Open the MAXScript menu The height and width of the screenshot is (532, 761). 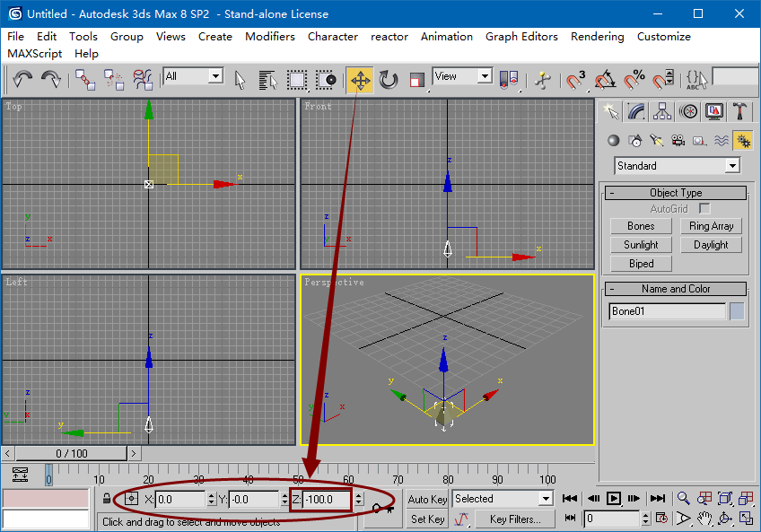pos(34,54)
